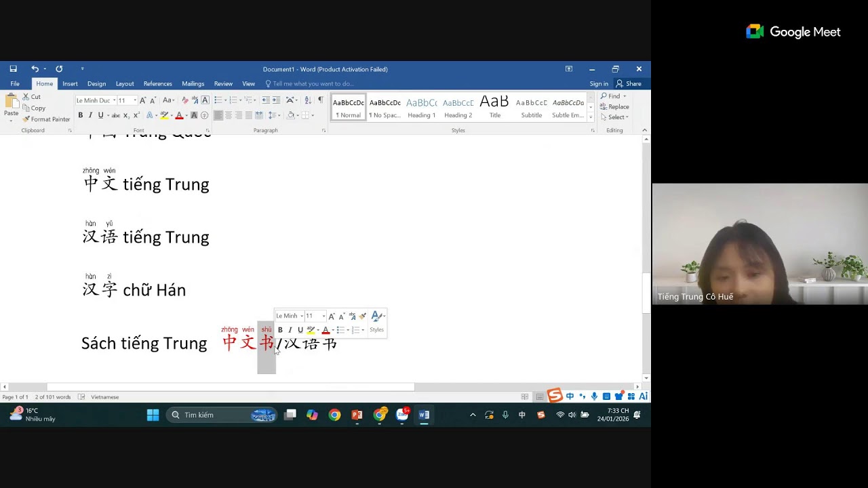Toggle Superscript formatting

(x=137, y=115)
